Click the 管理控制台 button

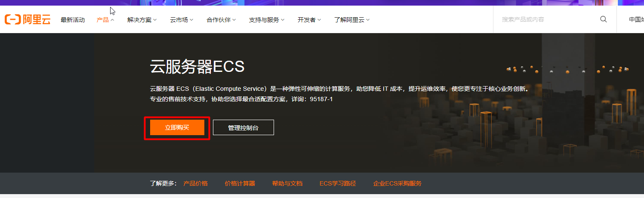243,127
